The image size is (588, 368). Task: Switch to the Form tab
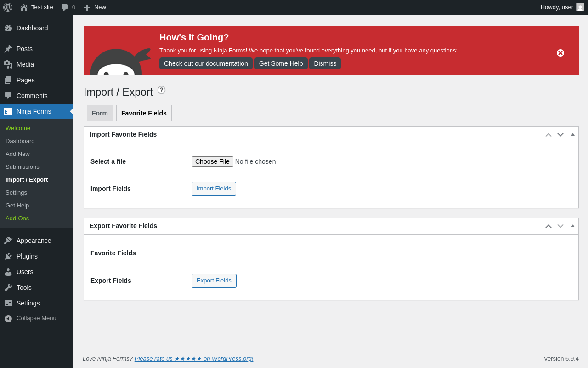100,113
